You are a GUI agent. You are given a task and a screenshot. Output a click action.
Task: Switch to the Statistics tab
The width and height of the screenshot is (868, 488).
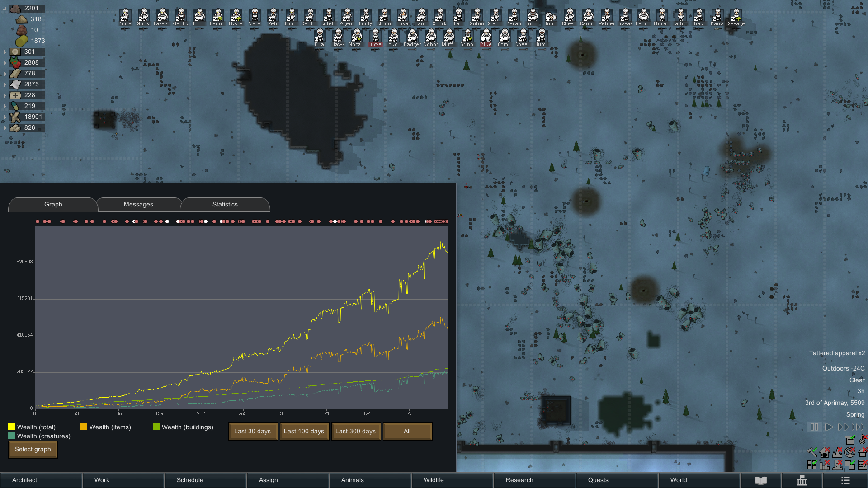coord(225,205)
